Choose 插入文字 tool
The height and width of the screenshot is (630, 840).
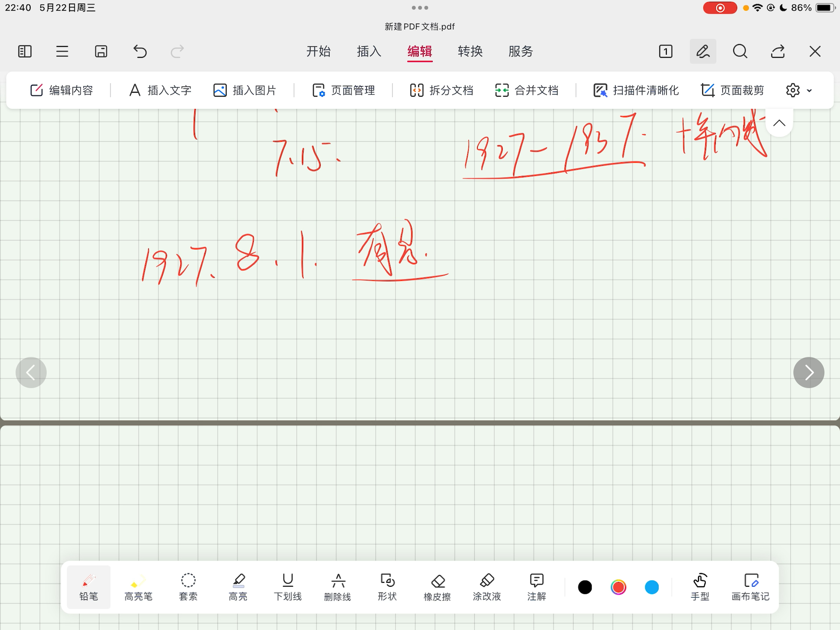coord(161,91)
